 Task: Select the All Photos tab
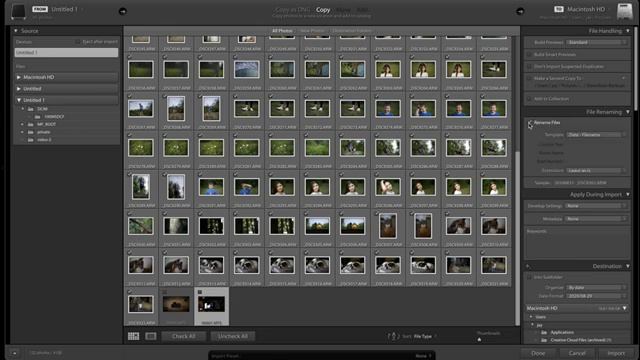[282, 31]
